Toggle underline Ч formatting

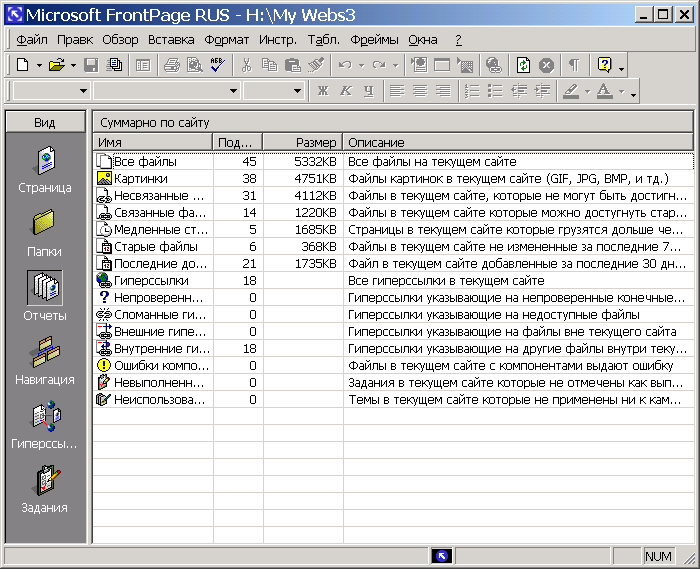pos(369,91)
